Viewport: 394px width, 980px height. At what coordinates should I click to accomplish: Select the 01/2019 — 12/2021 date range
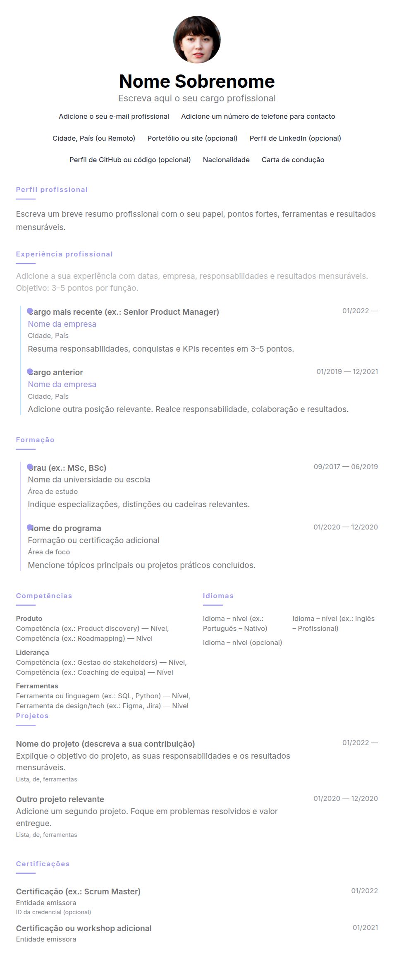point(347,371)
